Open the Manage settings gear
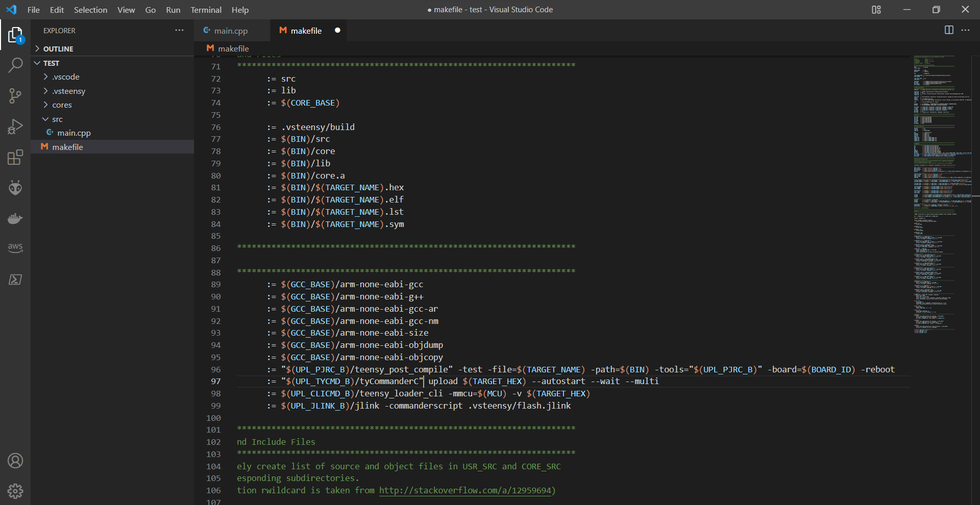 pos(15,491)
